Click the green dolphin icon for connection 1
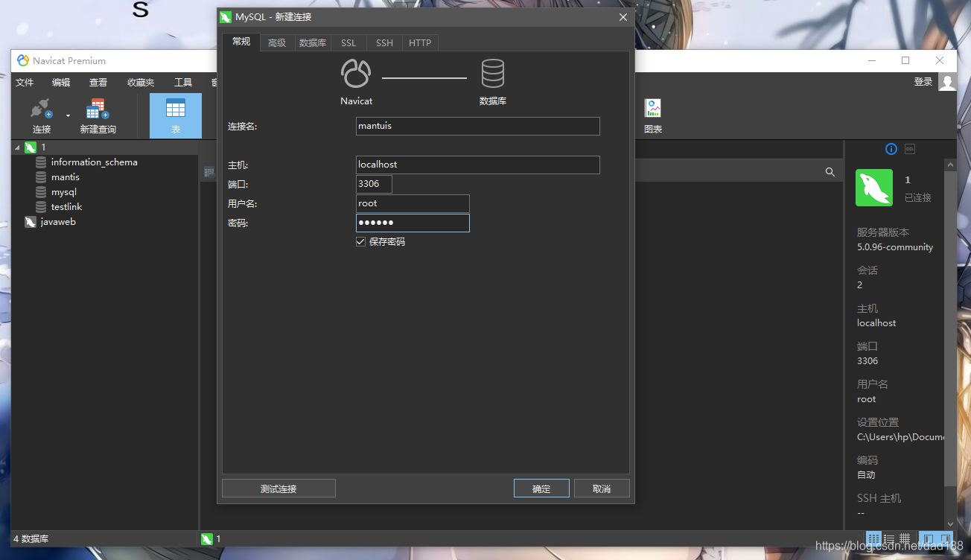 pos(31,147)
